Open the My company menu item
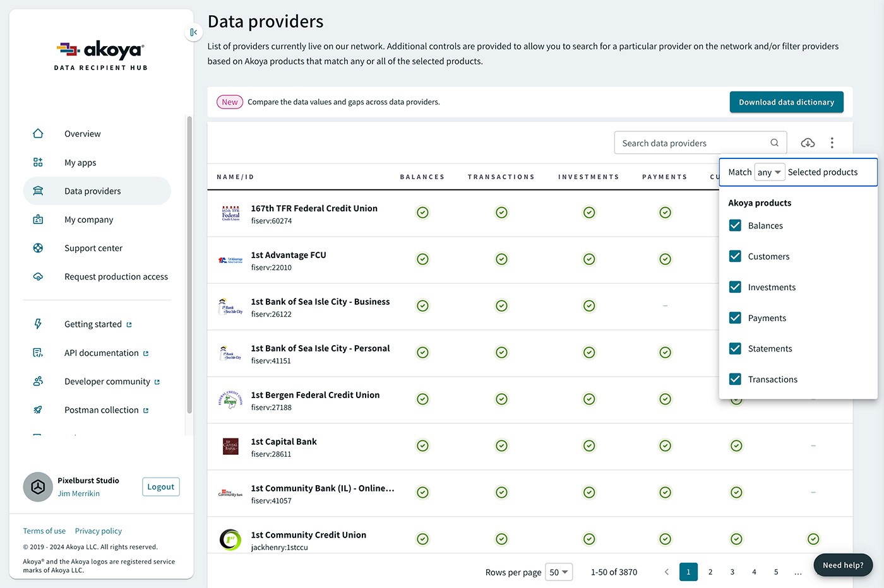 (97, 220)
